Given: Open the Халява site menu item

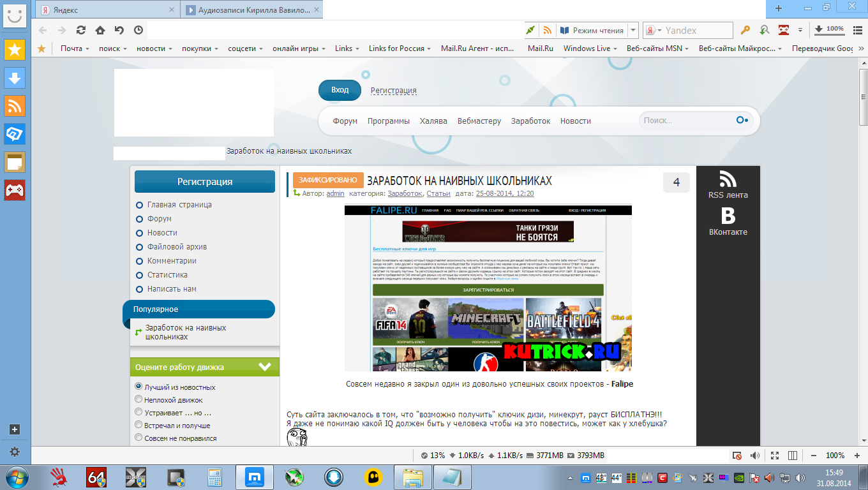Looking at the screenshot, I should [x=433, y=121].
